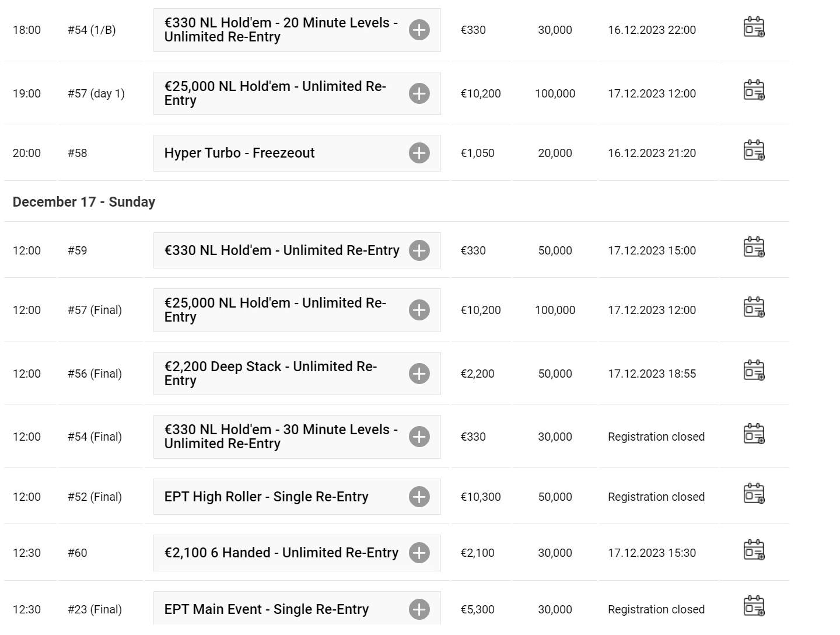Expand the #59 €330 NL Hold'em plus button
Screen dimensions: 840x635
[419, 250]
